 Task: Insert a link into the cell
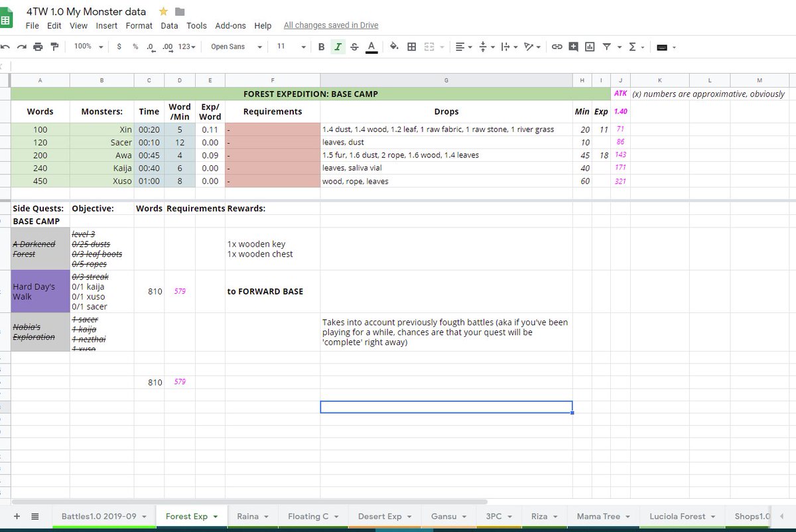pos(558,46)
